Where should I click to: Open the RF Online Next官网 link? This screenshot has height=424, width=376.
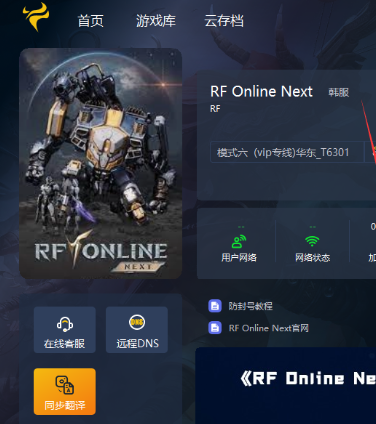click(x=269, y=328)
